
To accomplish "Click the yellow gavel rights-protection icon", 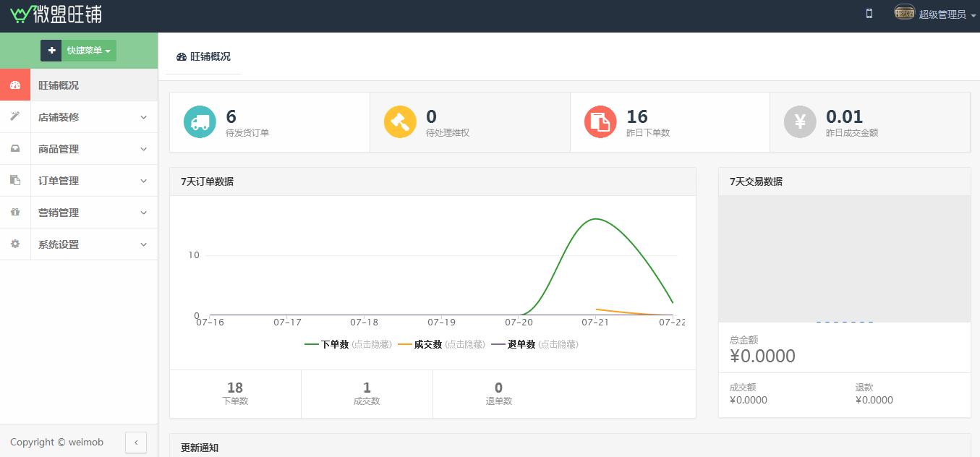I will (400, 121).
